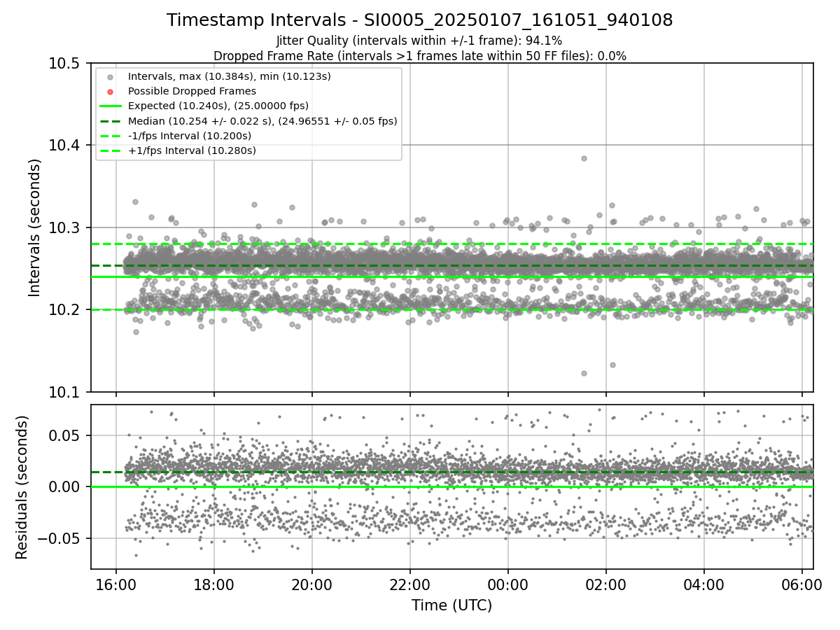Select the 'Jitter Quality' subtitle line

[419, 41]
